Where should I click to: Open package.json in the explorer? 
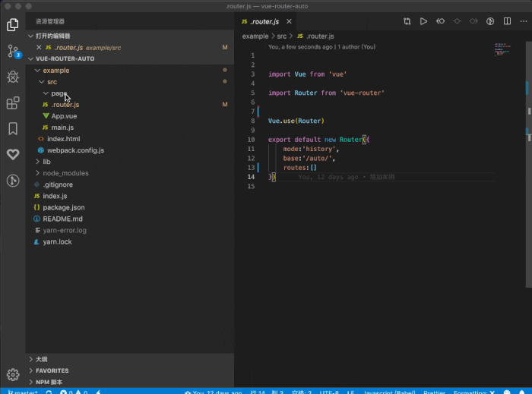click(63, 207)
